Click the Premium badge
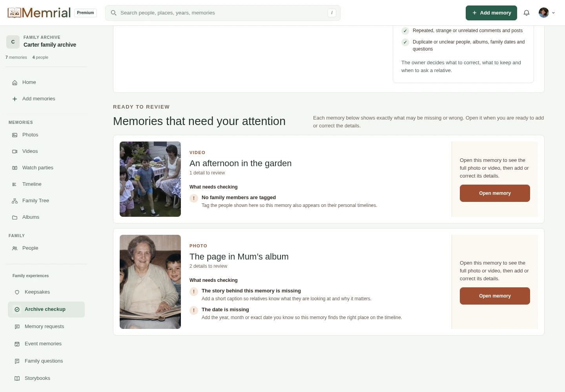Viewport: 565px width, 392px height. pyautogui.click(x=86, y=13)
